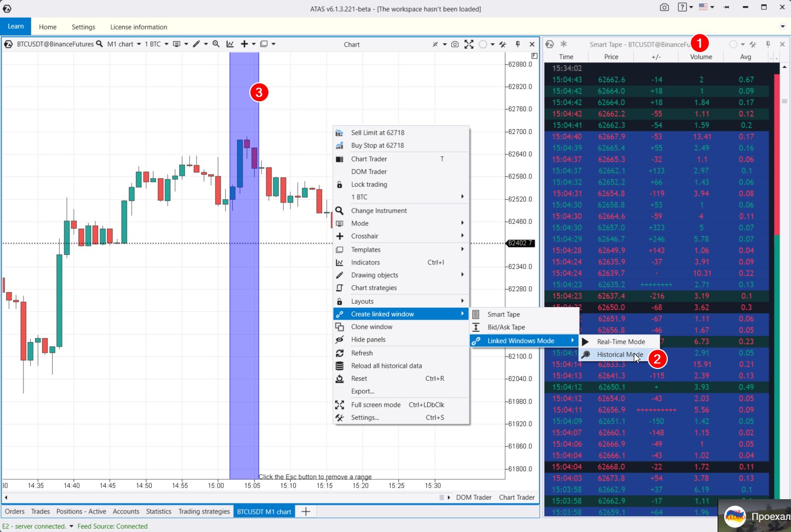Click the DOM Trader button below chart

click(473, 498)
